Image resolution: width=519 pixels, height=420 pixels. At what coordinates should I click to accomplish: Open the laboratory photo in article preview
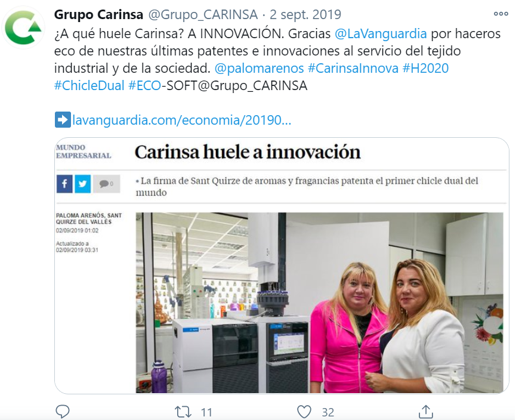pos(319,302)
